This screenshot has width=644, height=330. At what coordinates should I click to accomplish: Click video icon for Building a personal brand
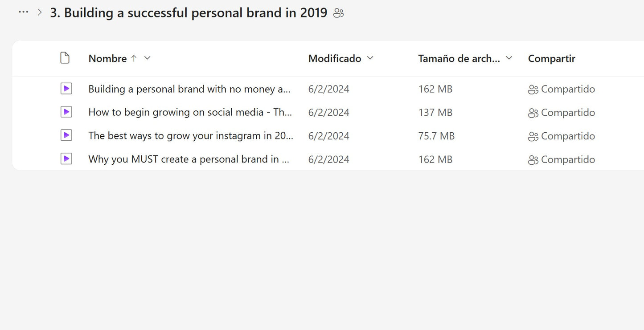(x=66, y=89)
